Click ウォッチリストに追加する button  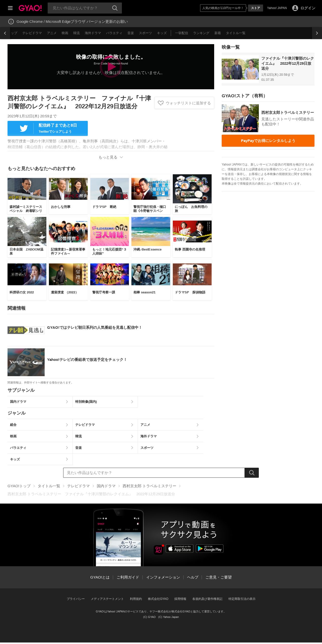[184, 103]
